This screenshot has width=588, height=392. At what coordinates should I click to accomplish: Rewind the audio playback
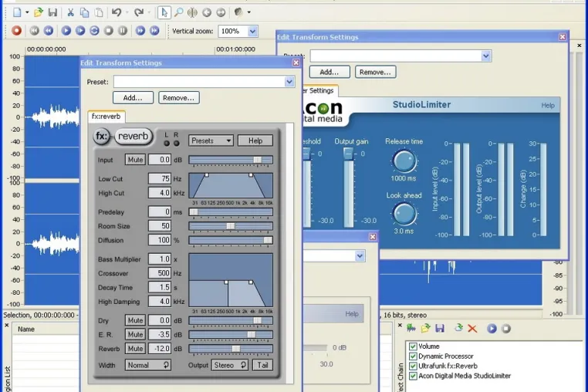click(x=49, y=30)
